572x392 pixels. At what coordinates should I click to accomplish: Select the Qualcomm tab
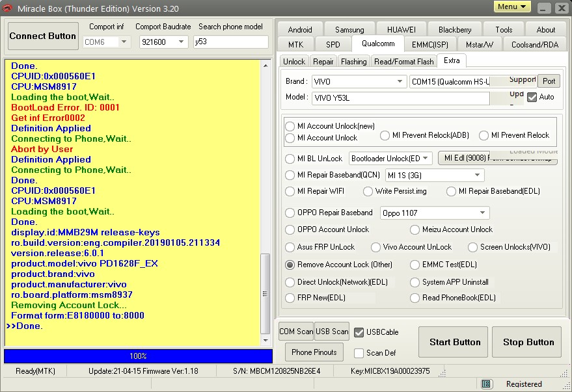click(378, 44)
